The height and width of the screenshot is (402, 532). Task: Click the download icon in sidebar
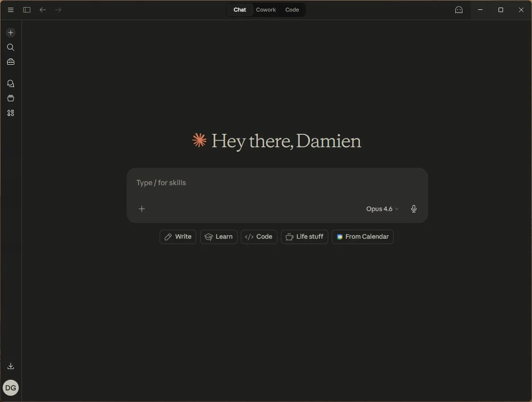(11, 366)
